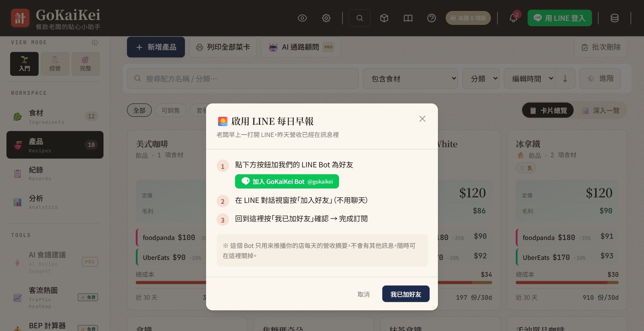This screenshot has width=644, height=331.
Task: Click the View Mode info icon
Action: 95,43
